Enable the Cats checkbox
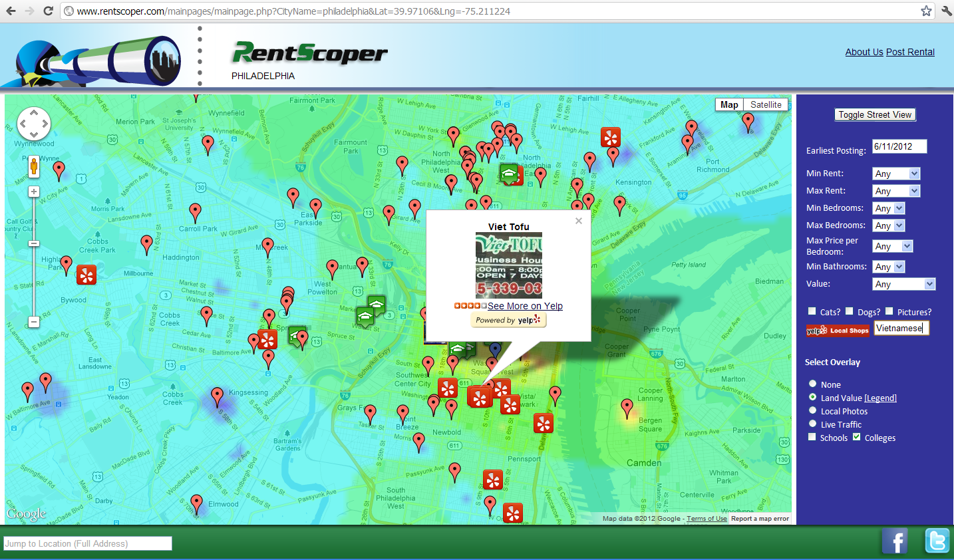Viewport: 954px width, 560px height. click(x=812, y=311)
